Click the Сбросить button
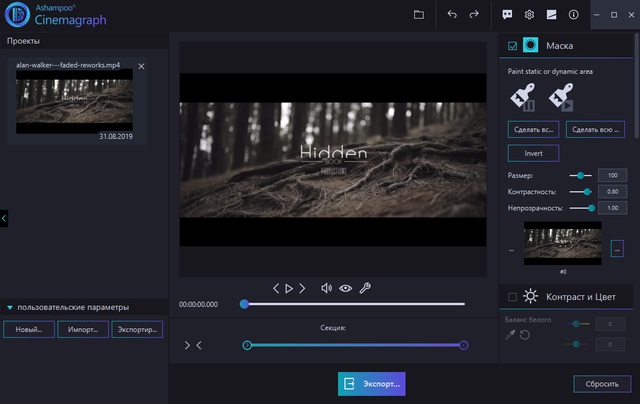The height and width of the screenshot is (404, 640). coord(602,383)
